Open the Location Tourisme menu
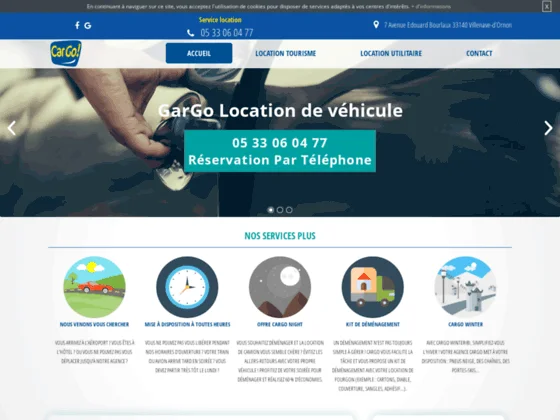This screenshot has width=560, height=420. [285, 53]
